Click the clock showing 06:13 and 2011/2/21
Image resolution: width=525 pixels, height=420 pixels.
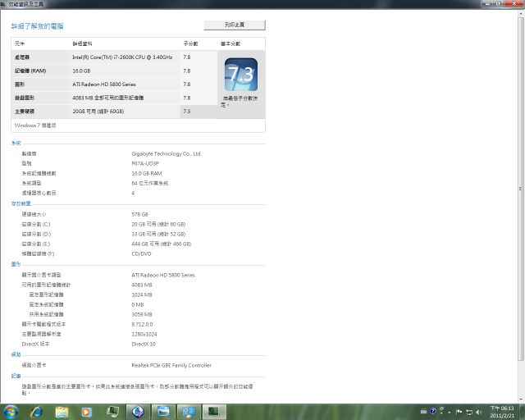[x=502, y=412]
